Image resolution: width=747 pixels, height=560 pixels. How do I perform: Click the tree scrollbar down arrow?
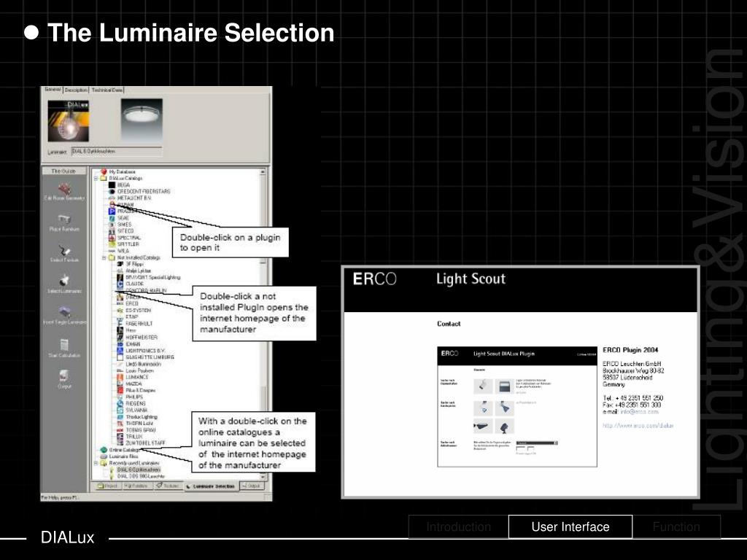pos(263,476)
